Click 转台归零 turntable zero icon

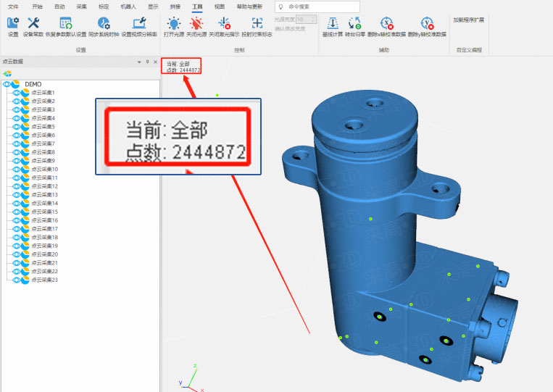coord(355,26)
